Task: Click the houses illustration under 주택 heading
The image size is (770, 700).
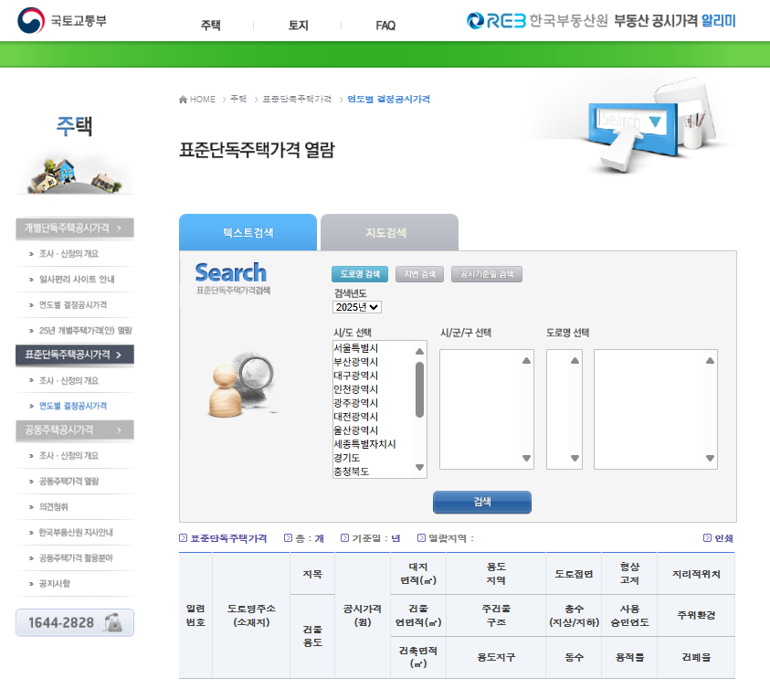Action: click(x=75, y=176)
